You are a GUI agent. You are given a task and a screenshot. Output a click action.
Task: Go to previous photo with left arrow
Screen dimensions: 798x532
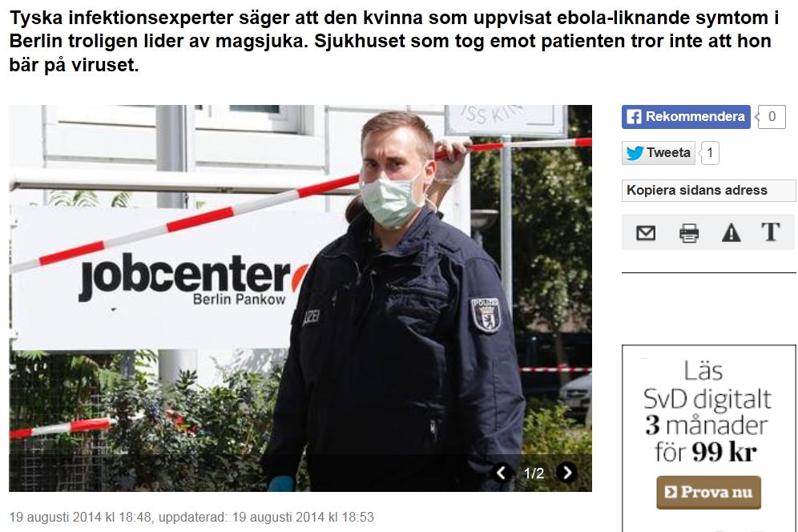[501, 473]
